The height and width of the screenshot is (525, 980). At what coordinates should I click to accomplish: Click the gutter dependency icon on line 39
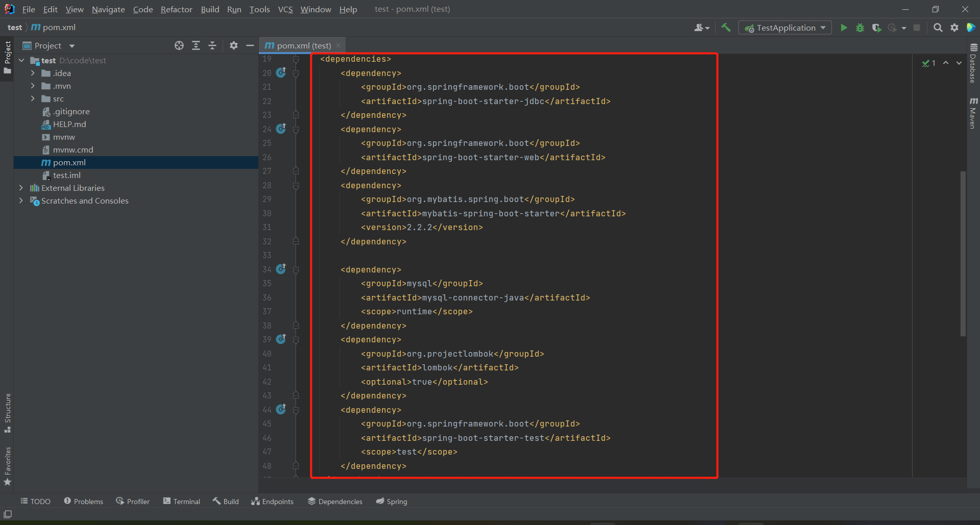click(x=281, y=339)
